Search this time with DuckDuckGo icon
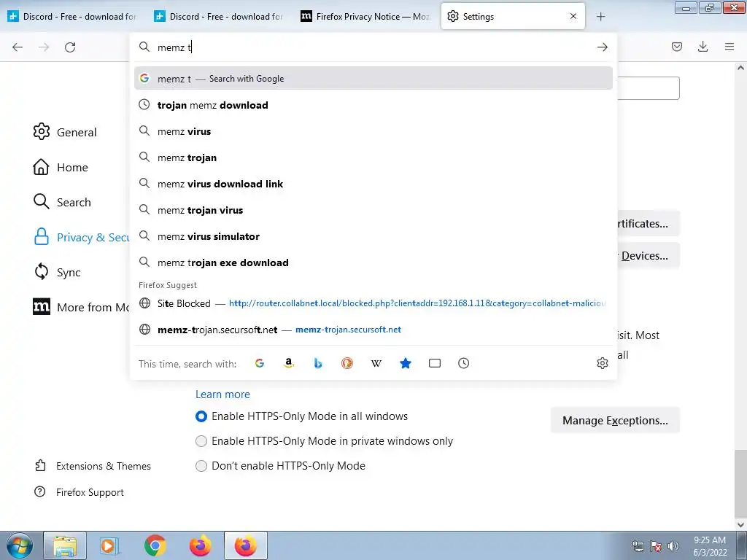Image resolution: width=747 pixels, height=560 pixels. pos(347,363)
